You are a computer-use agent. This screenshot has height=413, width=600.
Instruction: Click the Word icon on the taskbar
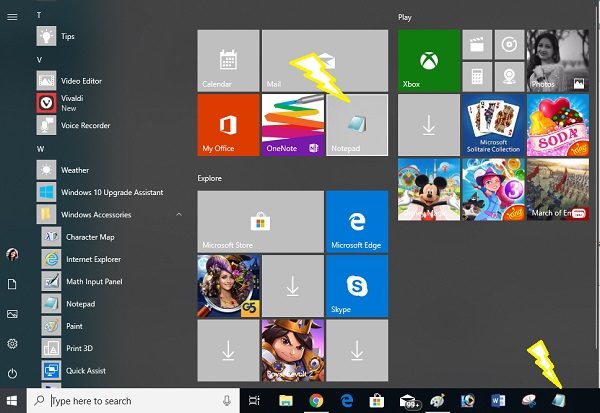[x=498, y=401]
